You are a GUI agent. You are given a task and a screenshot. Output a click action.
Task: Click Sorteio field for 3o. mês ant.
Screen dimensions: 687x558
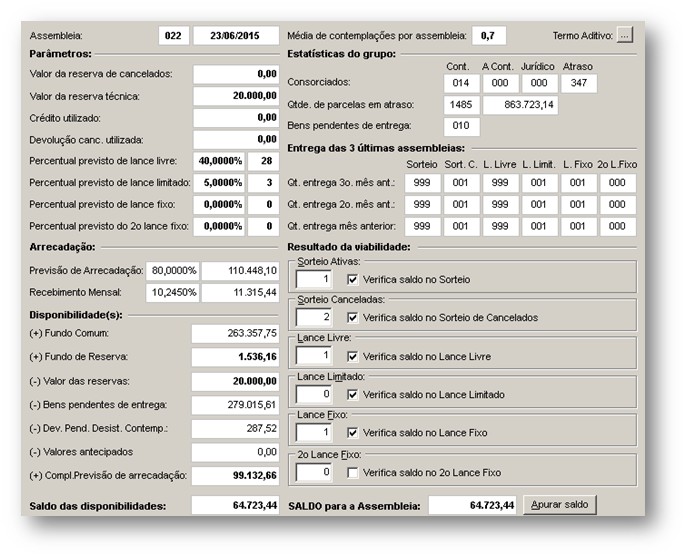pyautogui.click(x=422, y=183)
